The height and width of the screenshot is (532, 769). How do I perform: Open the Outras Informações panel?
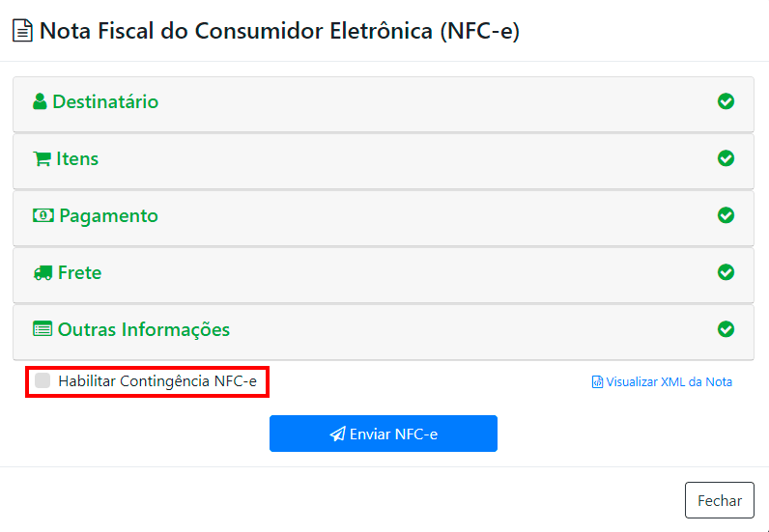click(x=143, y=329)
